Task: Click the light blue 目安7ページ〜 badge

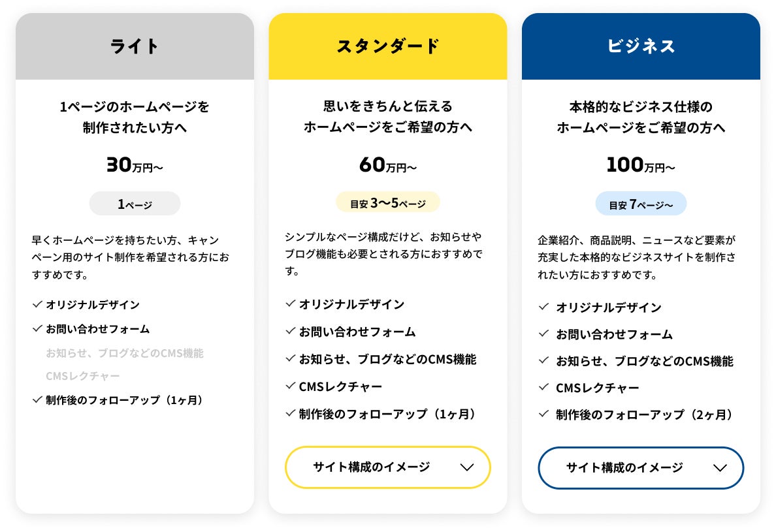Action: coord(641,204)
